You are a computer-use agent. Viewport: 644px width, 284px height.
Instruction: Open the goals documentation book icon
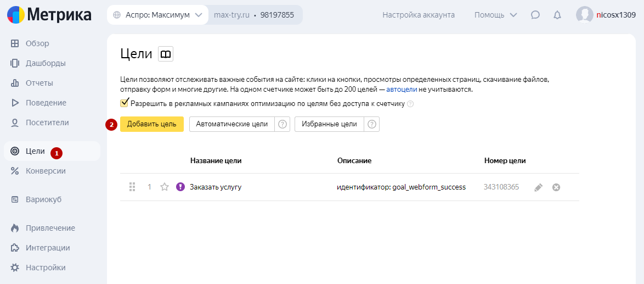(166, 54)
